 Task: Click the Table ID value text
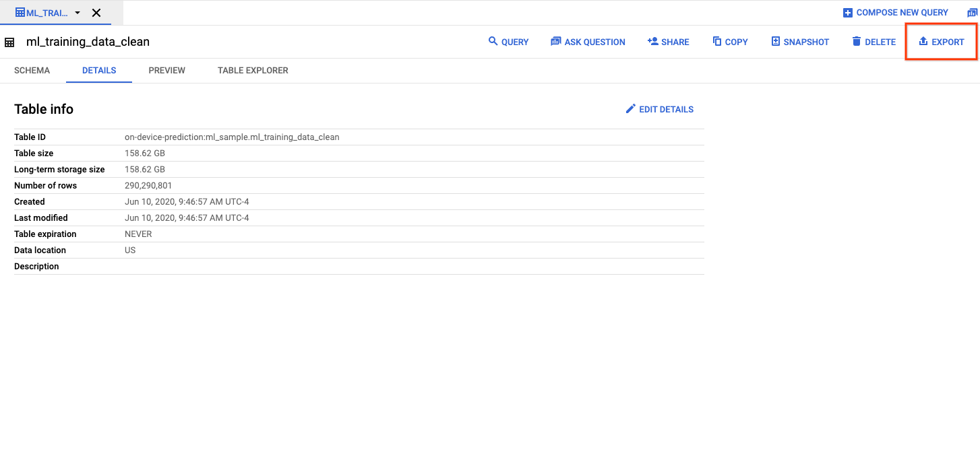[232, 137]
